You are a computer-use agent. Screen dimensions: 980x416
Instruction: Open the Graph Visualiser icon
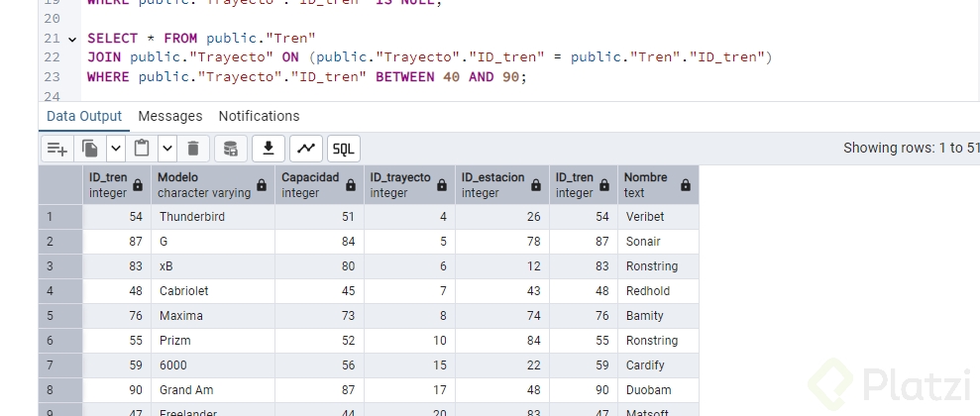point(306,149)
